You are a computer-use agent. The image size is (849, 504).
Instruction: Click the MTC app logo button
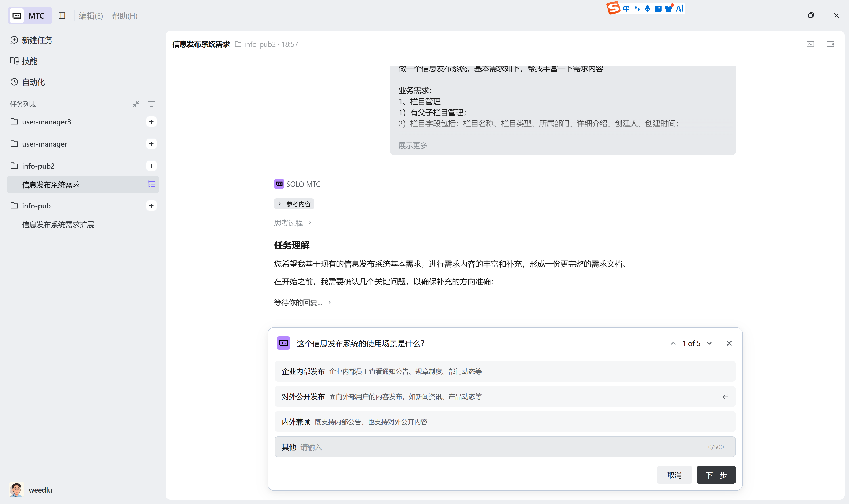tap(30, 16)
